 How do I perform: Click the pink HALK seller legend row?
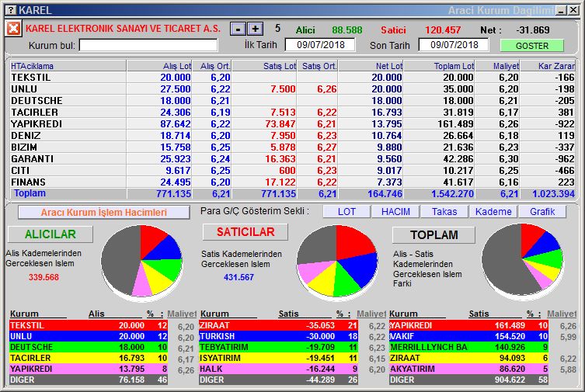click(278, 369)
